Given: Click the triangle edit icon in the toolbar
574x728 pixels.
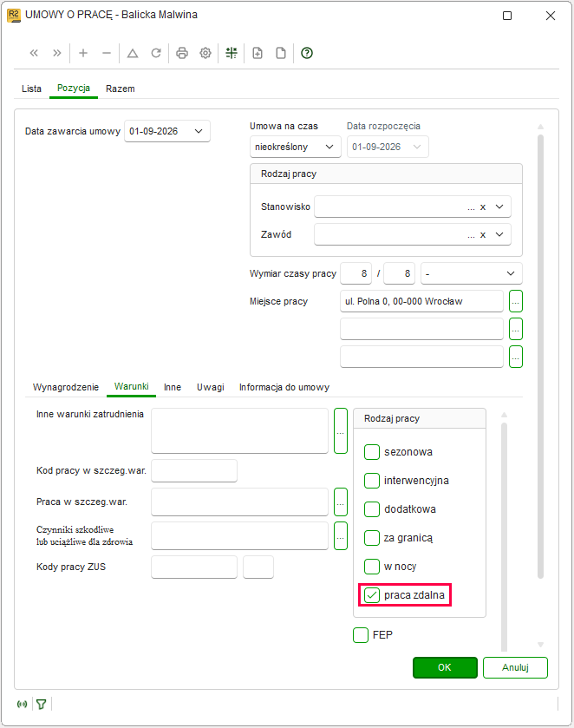Looking at the screenshot, I should 133,53.
